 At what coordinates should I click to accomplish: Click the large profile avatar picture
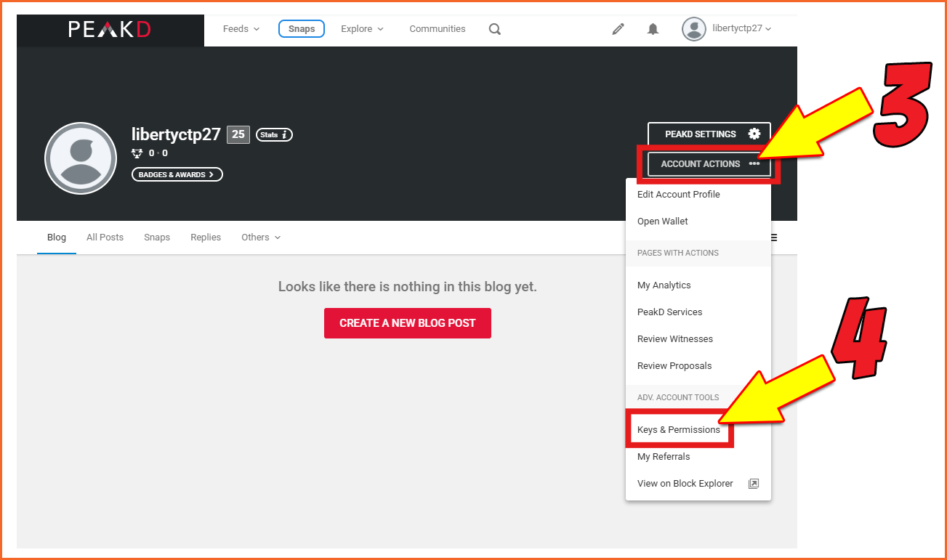81,158
